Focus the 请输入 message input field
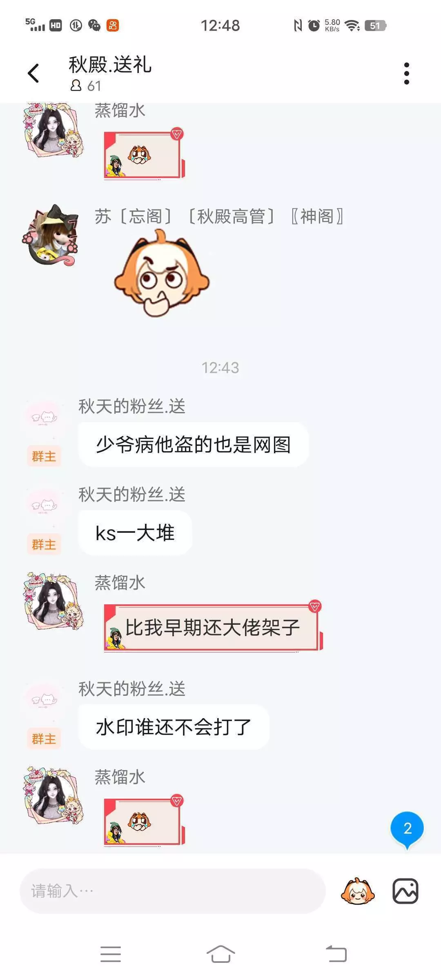This screenshot has height=980, width=441. (173, 891)
